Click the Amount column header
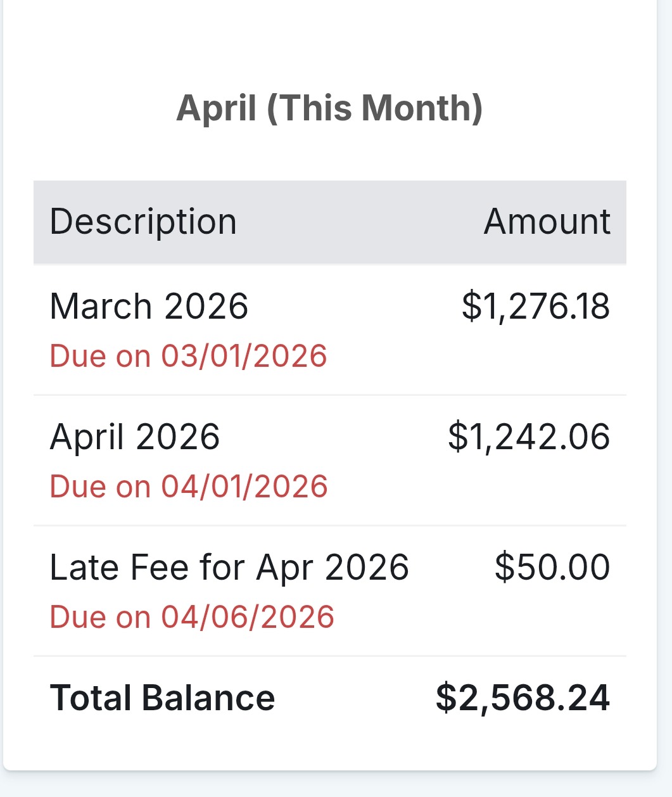672x797 pixels. pos(547,222)
